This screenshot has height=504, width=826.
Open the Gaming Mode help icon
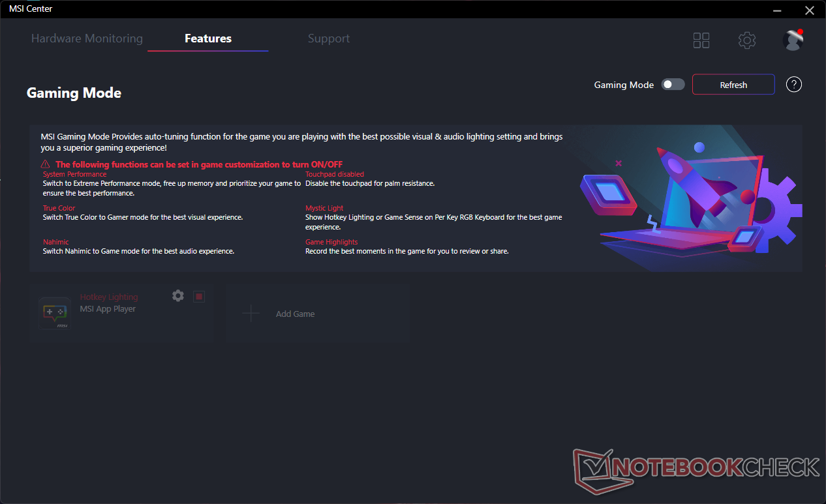coord(794,84)
